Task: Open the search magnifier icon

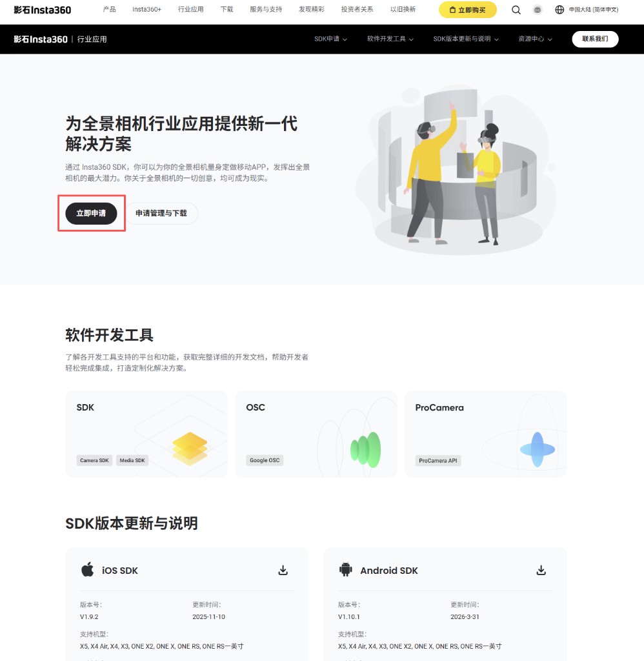Action: tap(516, 10)
